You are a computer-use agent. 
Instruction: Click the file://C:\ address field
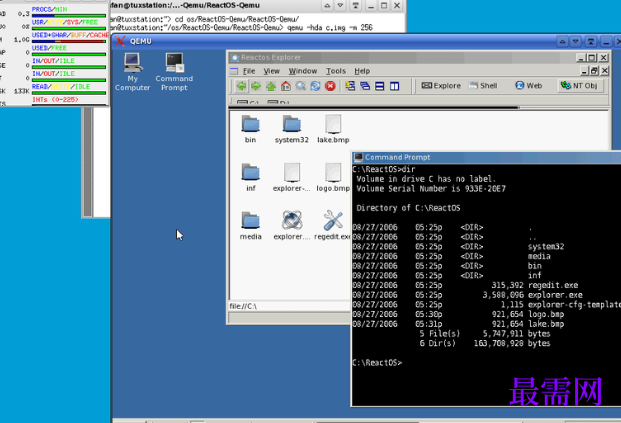click(x=289, y=306)
